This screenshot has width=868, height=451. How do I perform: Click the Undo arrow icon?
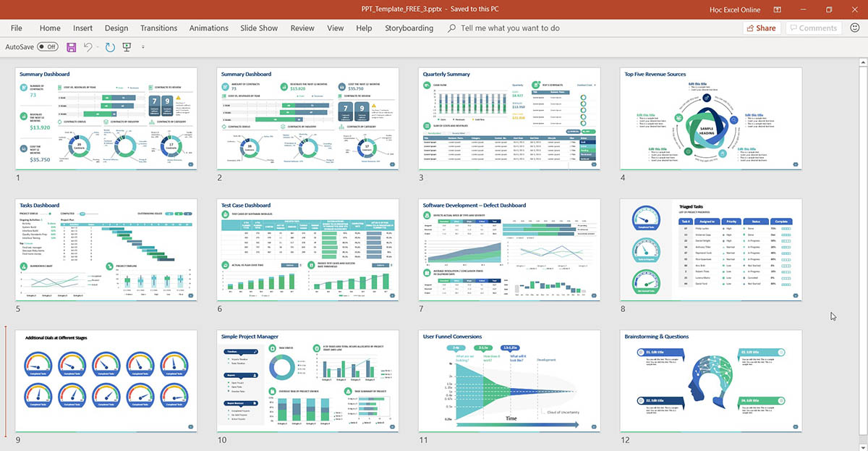coord(88,46)
